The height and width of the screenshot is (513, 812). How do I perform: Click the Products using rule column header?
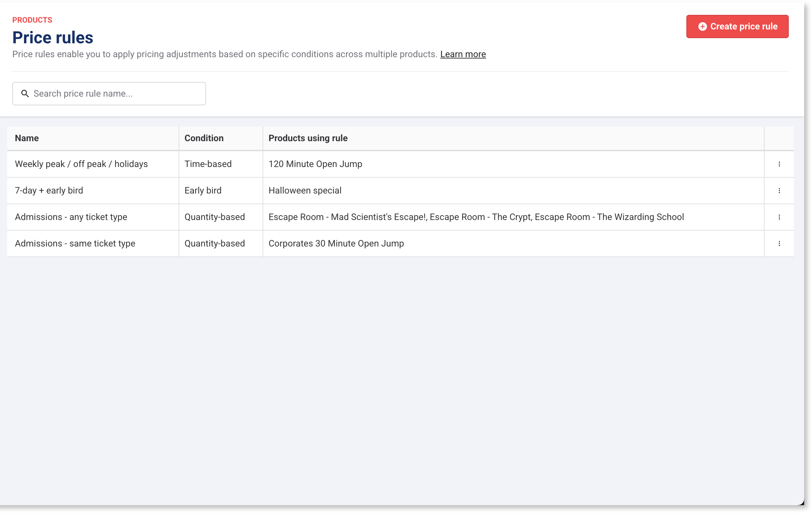tap(307, 138)
